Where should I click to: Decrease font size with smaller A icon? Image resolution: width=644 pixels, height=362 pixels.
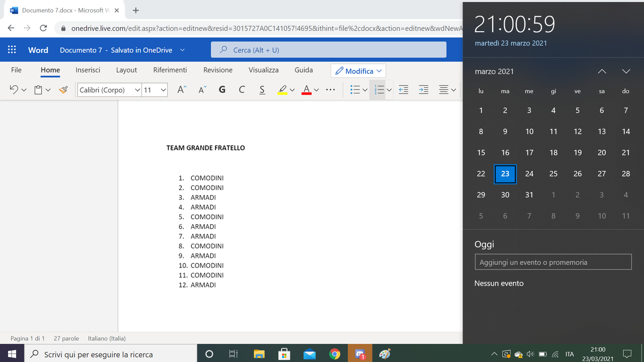202,89
